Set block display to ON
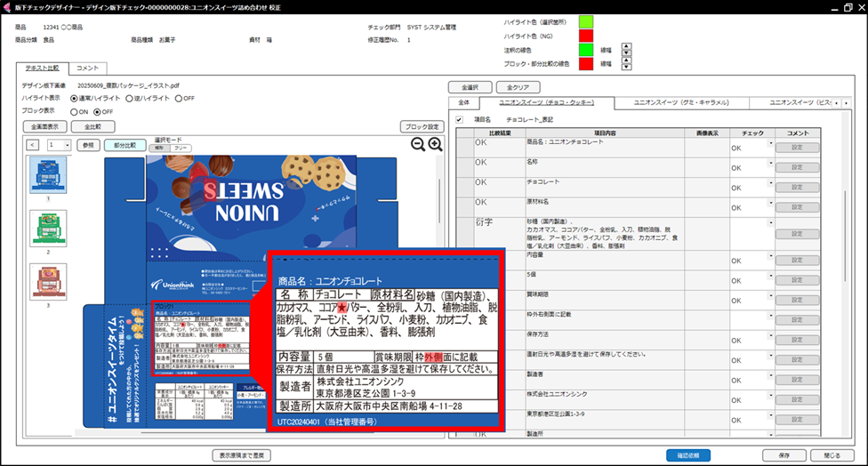Screen dimensions: 868x466 [74, 112]
